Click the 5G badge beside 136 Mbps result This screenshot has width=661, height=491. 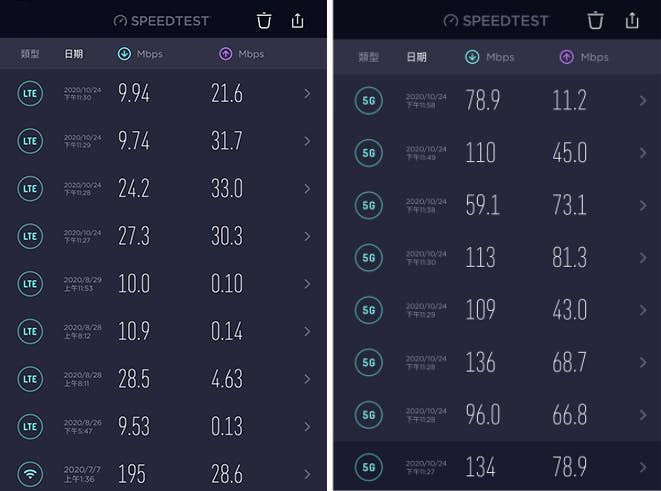pyautogui.click(x=369, y=362)
